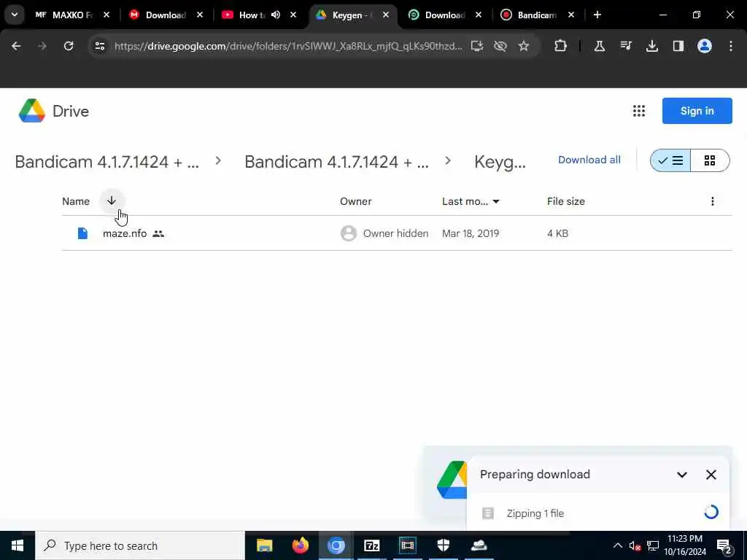747x560 pixels.
Task: Click Download all link
Action: [x=589, y=160]
